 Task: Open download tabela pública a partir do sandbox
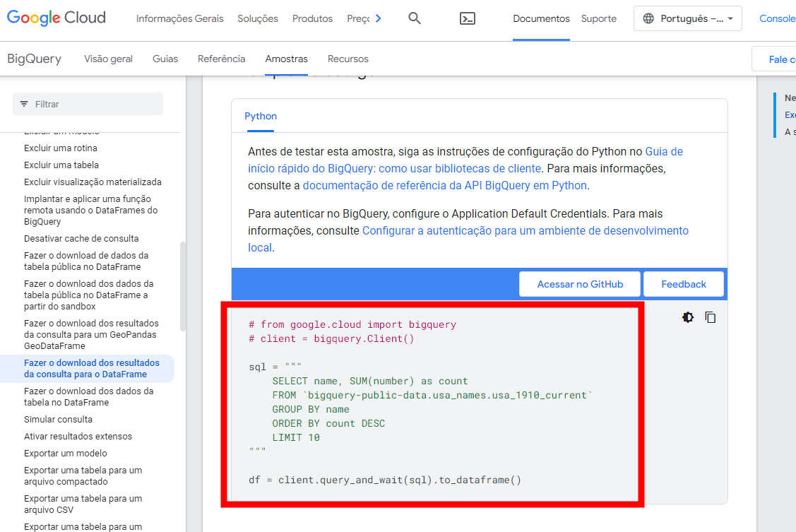pos(89,295)
